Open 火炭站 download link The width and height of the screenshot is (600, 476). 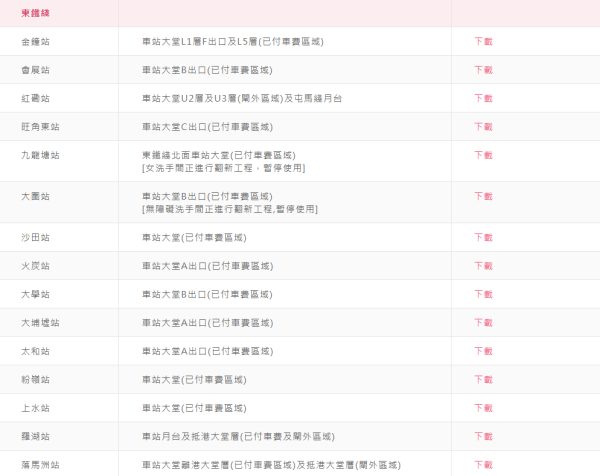[x=483, y=266]
